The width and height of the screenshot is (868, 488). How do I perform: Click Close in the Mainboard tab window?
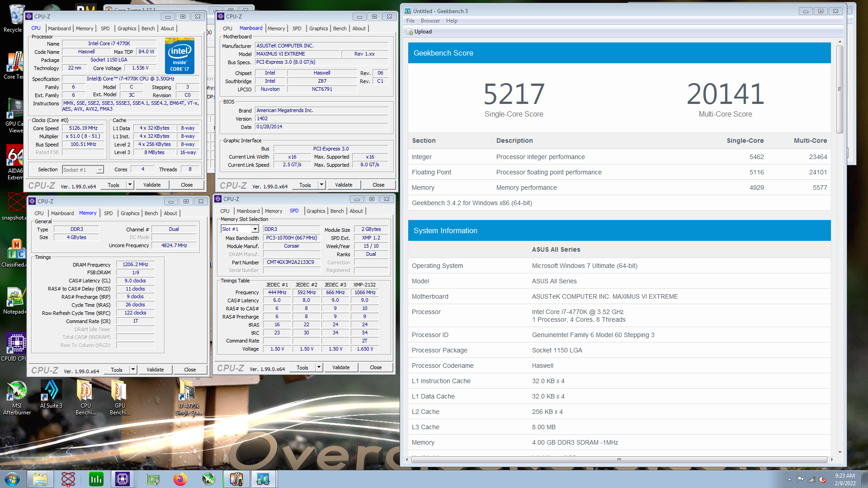coord(378,185)
